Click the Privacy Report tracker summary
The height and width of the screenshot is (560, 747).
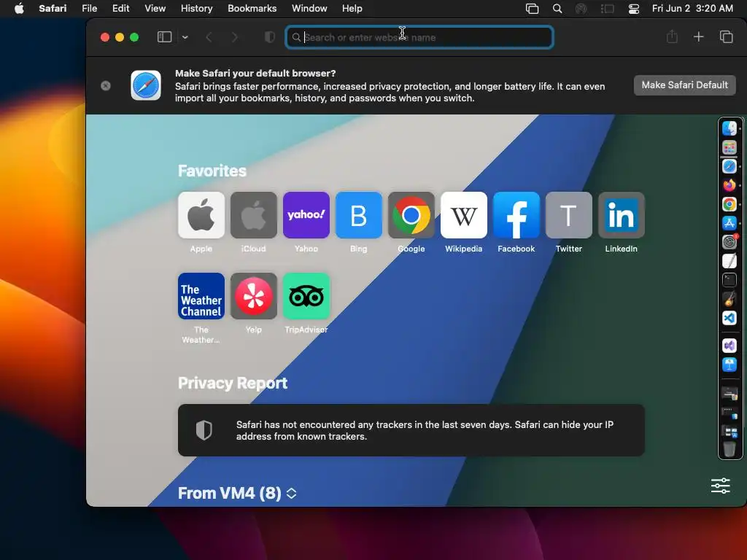pyautogui.click(x=411, y=430)
